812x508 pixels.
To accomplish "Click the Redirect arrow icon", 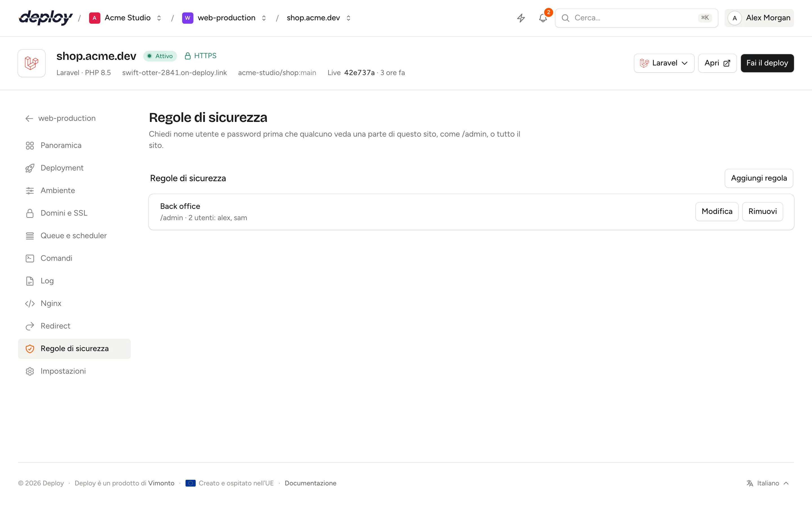I will coord(30,326).
